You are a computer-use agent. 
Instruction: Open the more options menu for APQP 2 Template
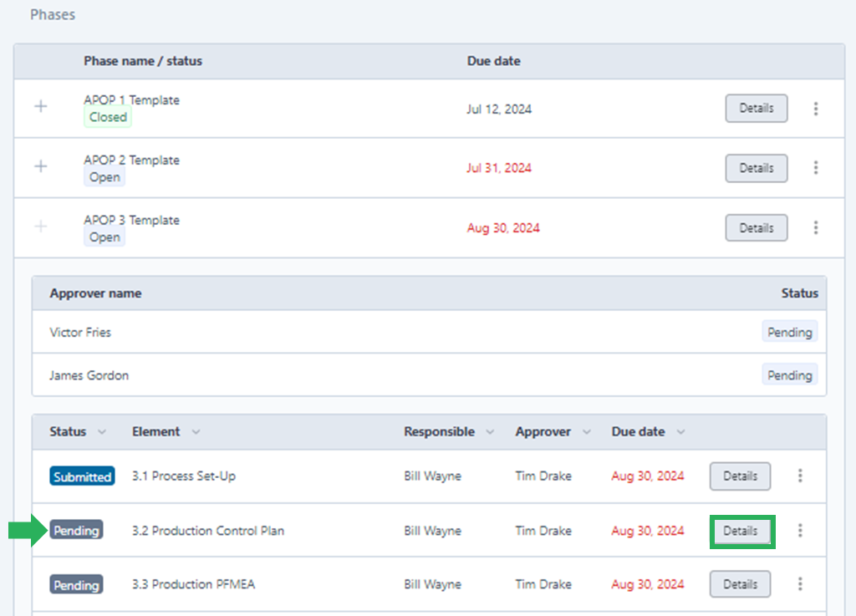point(816,167)
